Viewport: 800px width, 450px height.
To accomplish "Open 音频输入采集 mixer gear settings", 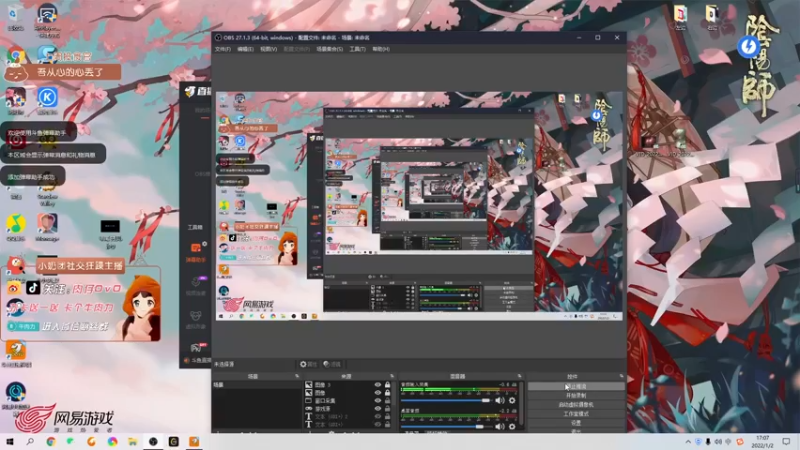I will coord(512,401).
